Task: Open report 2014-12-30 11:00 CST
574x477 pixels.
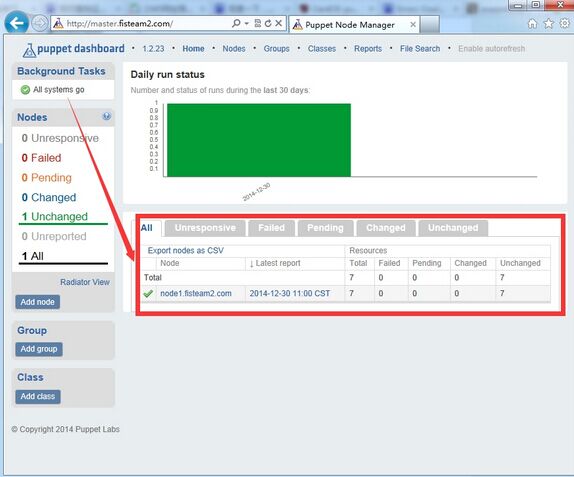Action: (290, 294)
